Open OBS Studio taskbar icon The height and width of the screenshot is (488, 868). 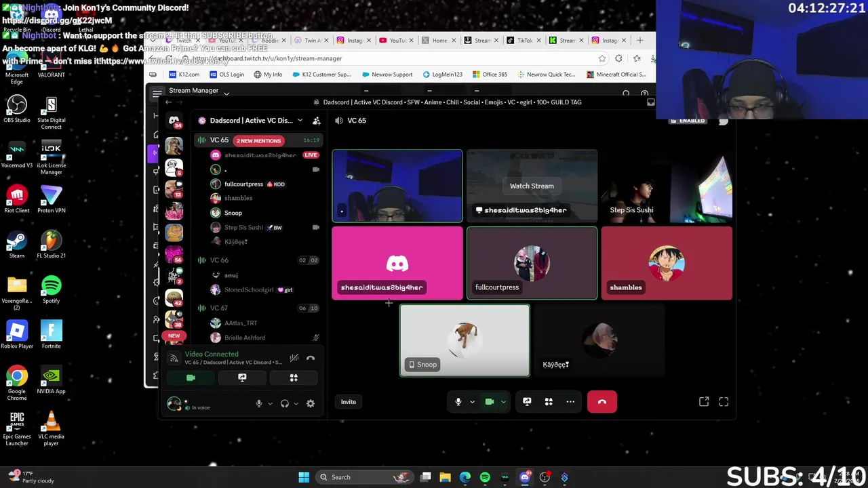tap(545, 477)
